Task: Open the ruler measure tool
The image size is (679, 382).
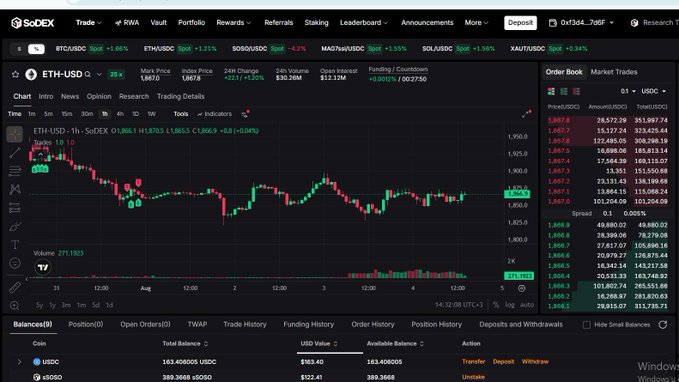Action: click(x=15, y=287)
